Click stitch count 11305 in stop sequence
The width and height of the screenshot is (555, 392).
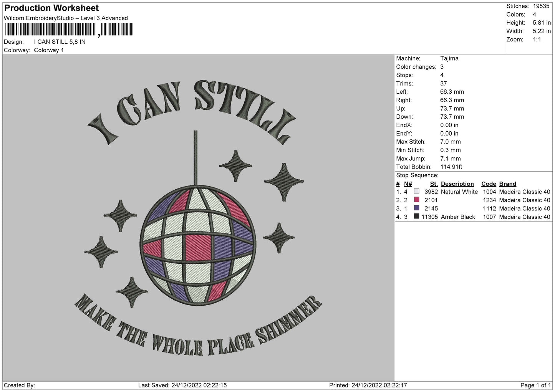(x=429, y=217)
